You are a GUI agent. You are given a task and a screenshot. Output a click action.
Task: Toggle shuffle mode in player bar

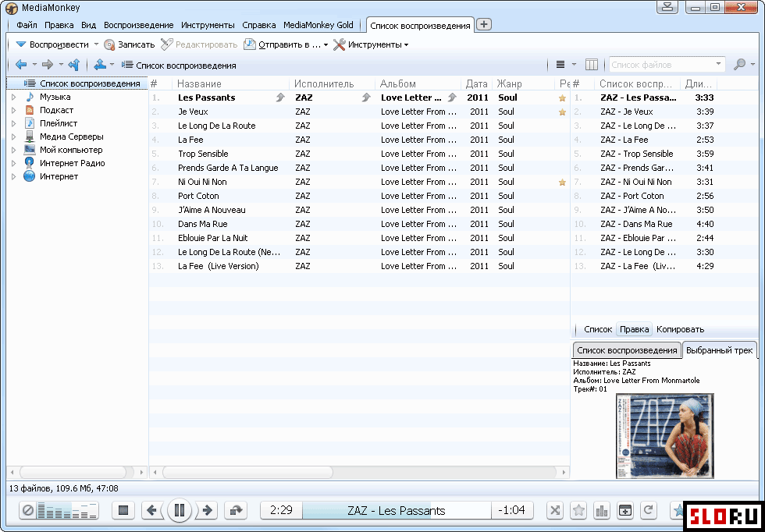[555, 510]
